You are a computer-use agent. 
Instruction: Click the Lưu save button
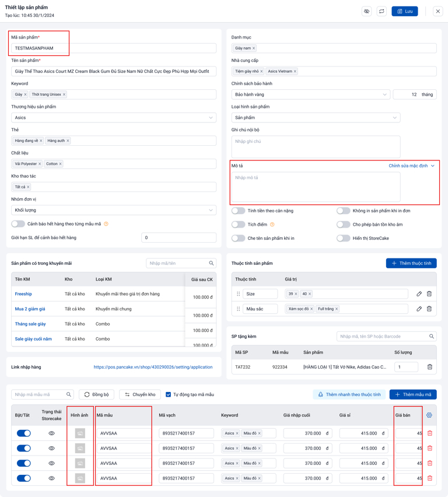[404, 11]
